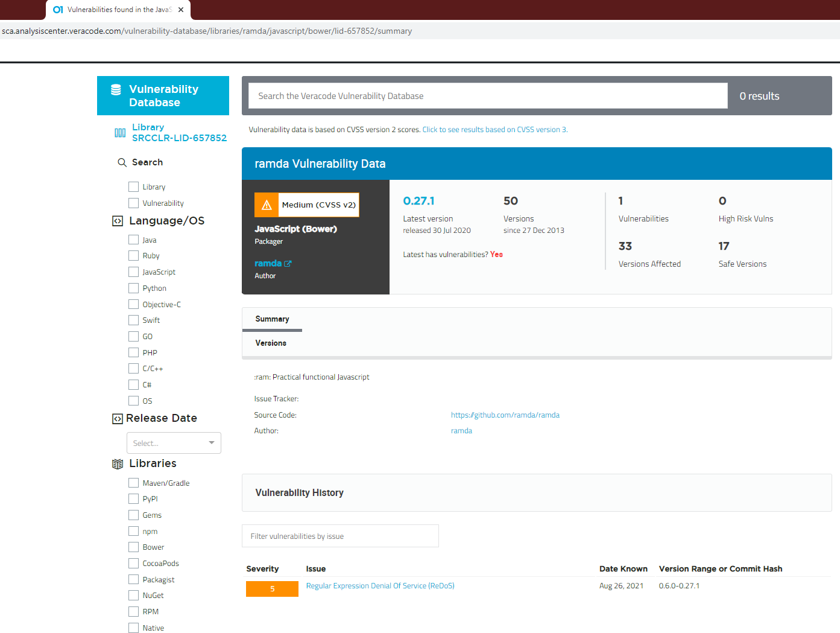The image size is (840, 633).
Task: Click the 33 Versions Affected stat
Action: tap(649, 255)
